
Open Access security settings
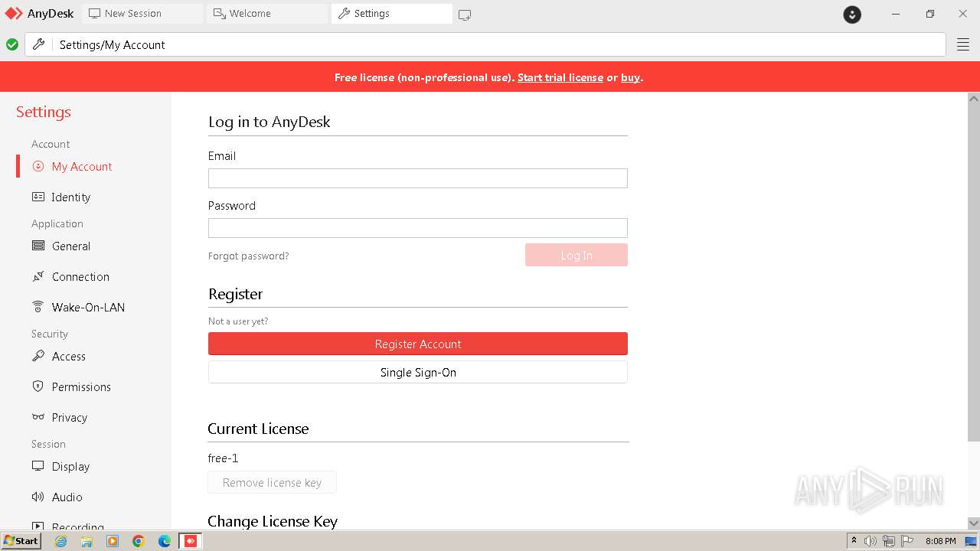coord(68,356)
